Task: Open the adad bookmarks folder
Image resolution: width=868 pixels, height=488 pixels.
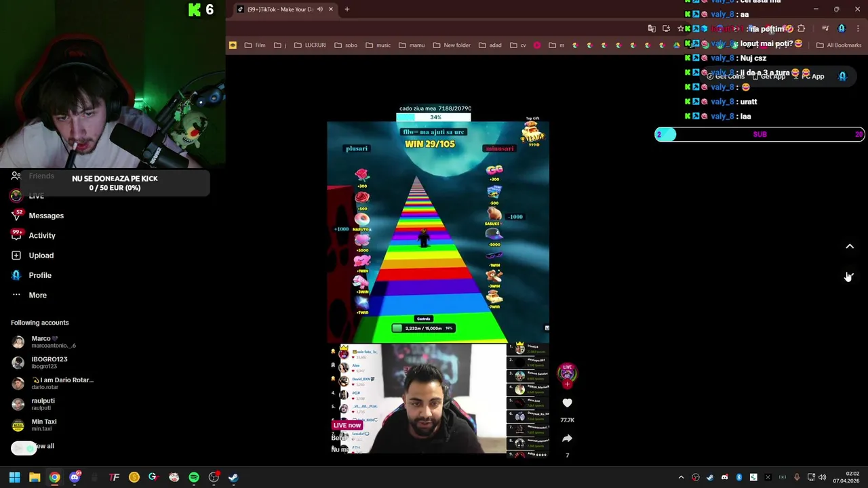Action: point(490,45)
